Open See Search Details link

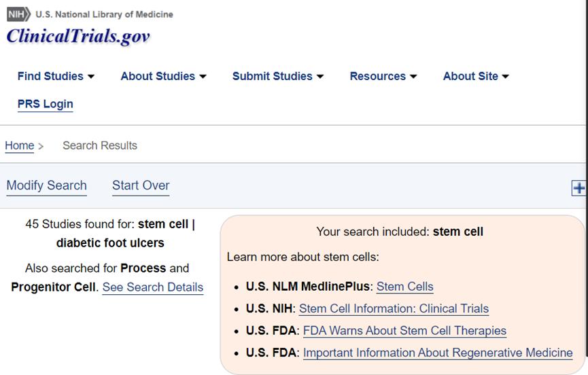point(152,287)
